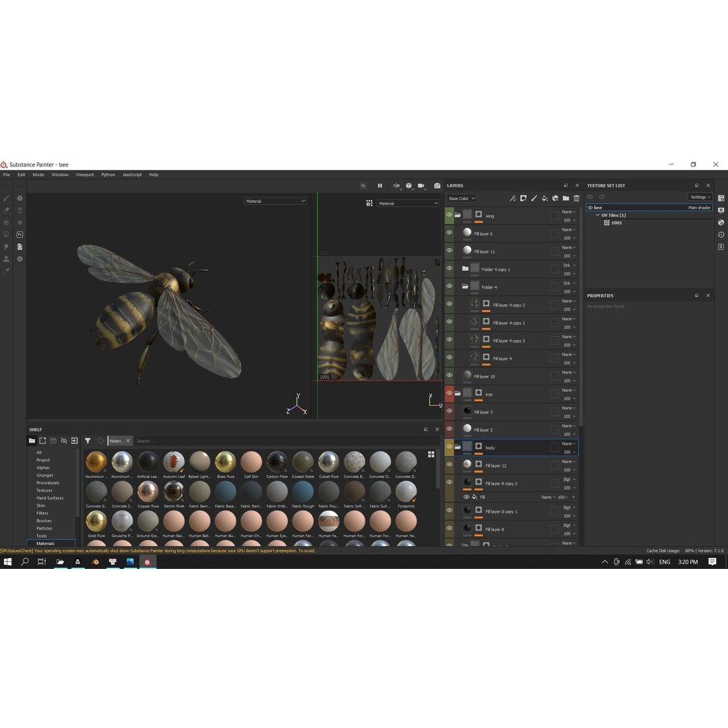728x728 pixels.
Task: Add a fill layer with bucket icon
Action: point(545,198)
